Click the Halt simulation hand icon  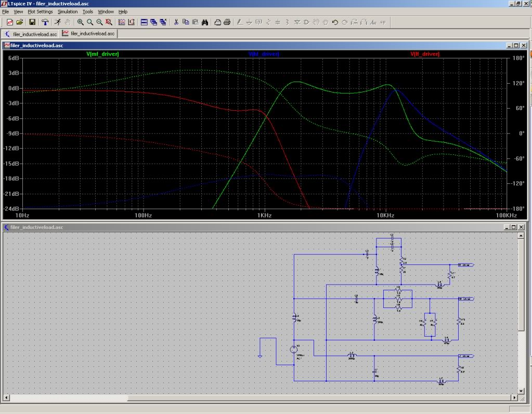click(x=68, y=22)
